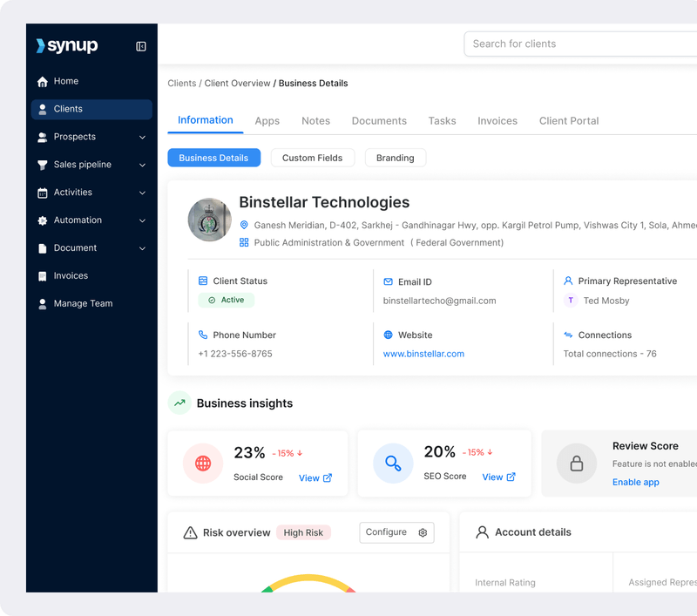Viewport: 697px width, 616px height.
Task: Click the binstellartecho@gmail.com email text
Action: click(440, 301)
